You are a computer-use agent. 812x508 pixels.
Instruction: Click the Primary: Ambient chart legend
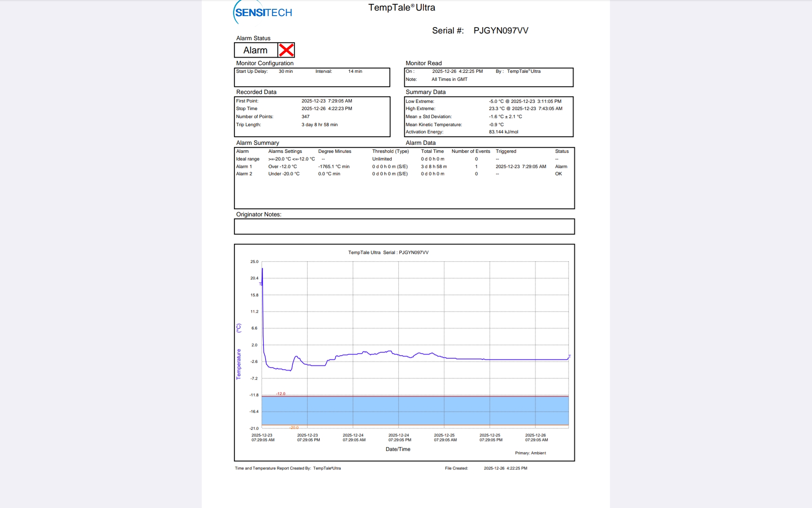pos(530,453)
